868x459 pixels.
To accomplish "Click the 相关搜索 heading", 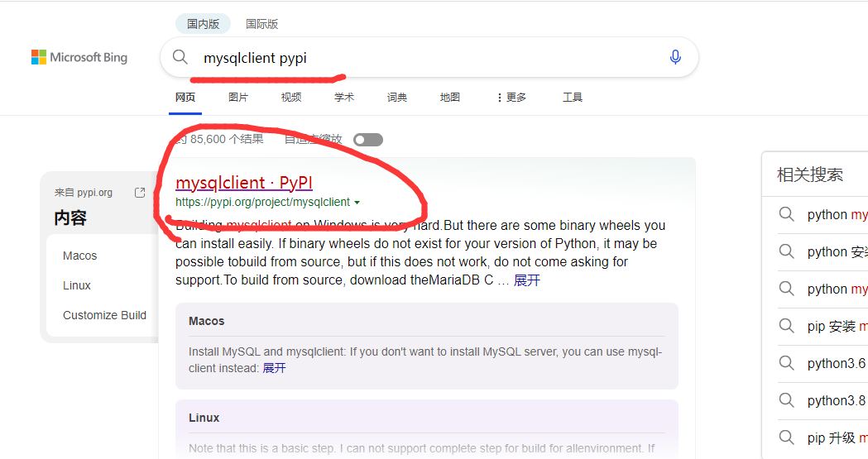I will [x=810, y=175].
